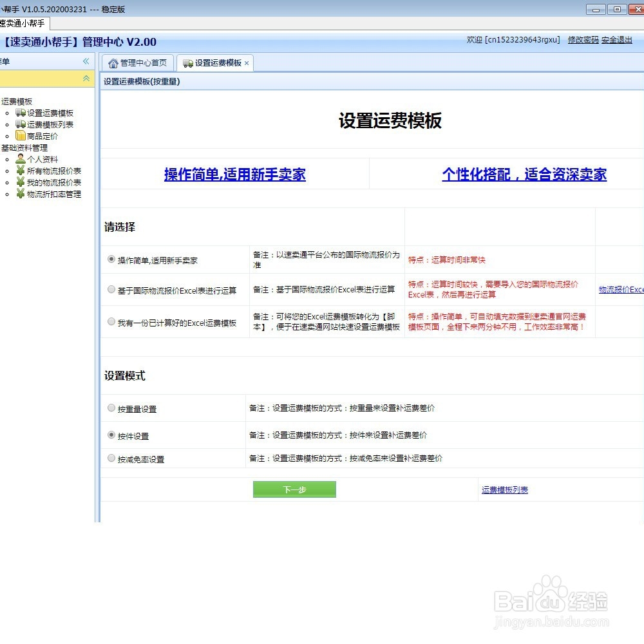
Task: Close the 设置运费模板 tab
Action: pos(247,63)
